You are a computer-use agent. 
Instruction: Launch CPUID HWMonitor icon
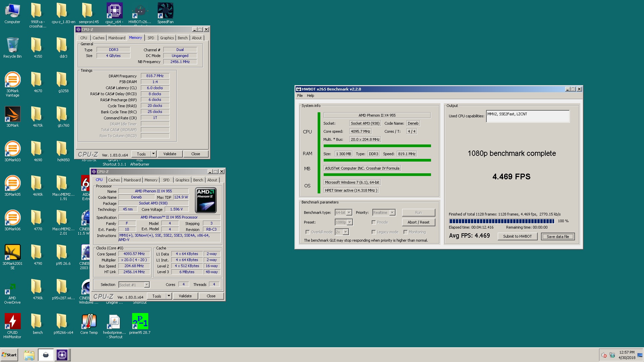12,326
